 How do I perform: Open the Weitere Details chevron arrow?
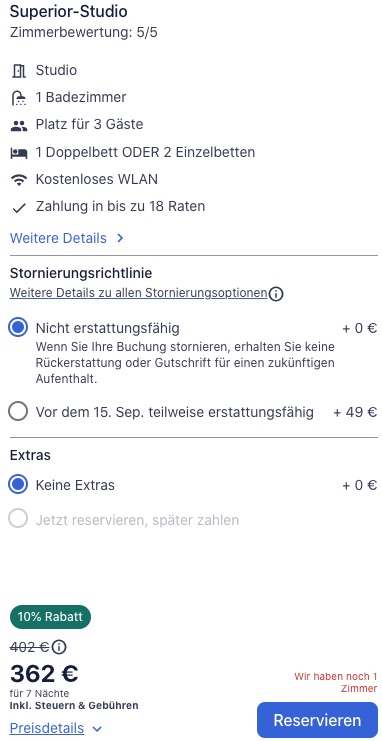click(x=120, y=238)
